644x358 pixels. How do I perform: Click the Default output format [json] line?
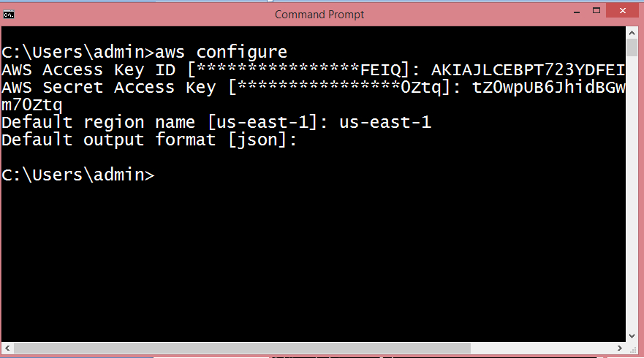pos(149,140)
